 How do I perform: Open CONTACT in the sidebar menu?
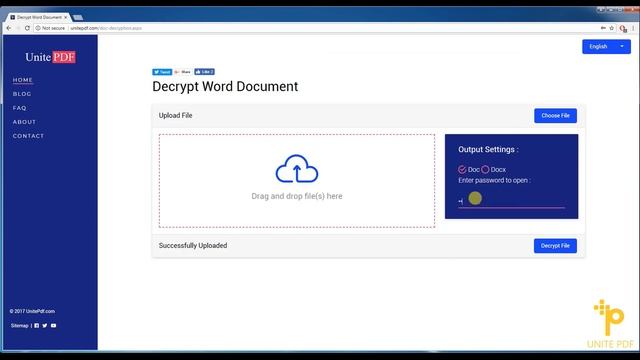28,136
